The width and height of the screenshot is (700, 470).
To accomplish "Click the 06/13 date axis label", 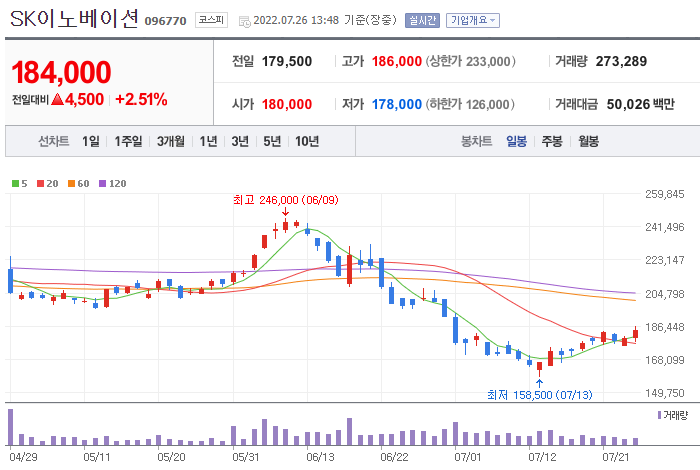I will coord(320,457).
